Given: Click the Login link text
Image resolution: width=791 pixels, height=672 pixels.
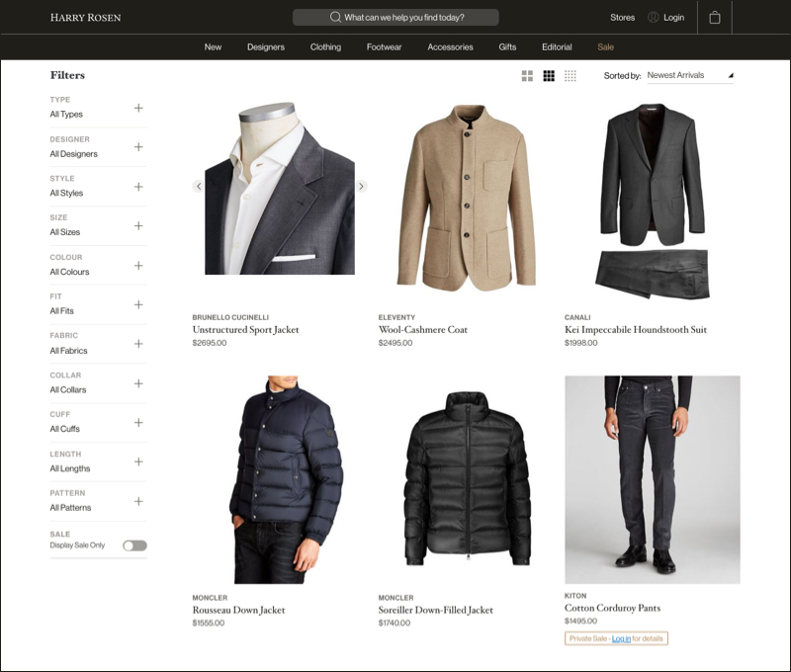Looking at the screenshot, I should 674,17.
